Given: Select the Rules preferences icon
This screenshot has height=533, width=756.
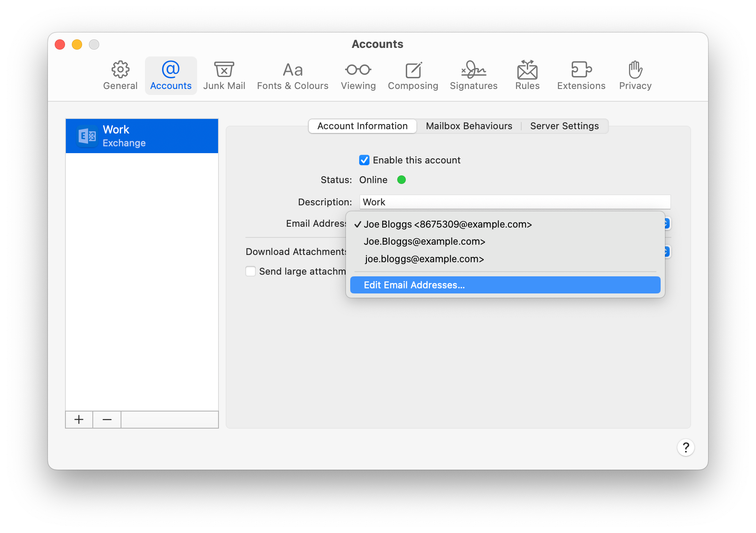Looking at the screenshot, I should tap(527, 75).
